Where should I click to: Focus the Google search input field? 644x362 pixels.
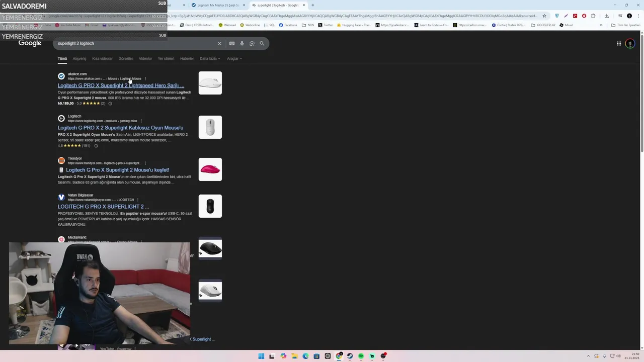(x=136, y=43)
